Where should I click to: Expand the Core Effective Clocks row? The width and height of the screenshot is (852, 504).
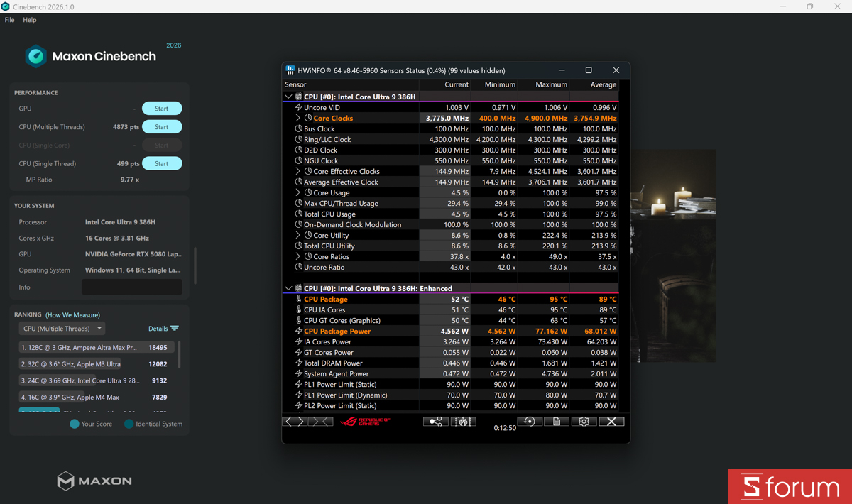point(298,171)
